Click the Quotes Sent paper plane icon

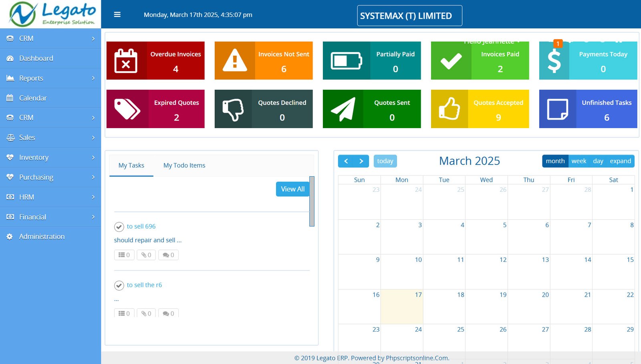click(x=343, y=109)
